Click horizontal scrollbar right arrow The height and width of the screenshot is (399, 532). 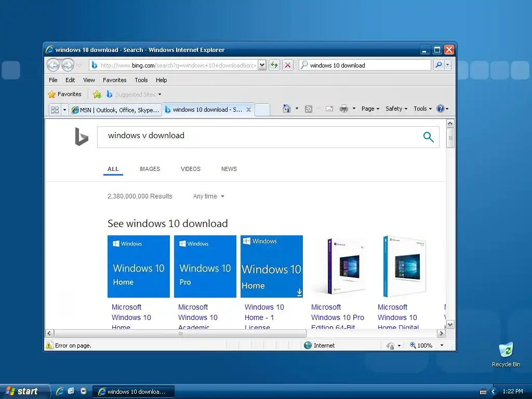pyautogui.click(x=441, y=333)
